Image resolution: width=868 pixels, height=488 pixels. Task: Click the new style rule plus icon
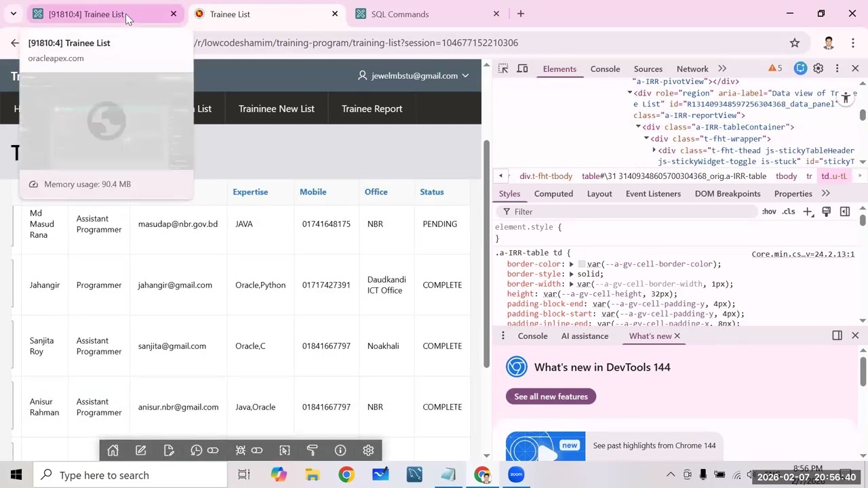click(x=808, y=212)
